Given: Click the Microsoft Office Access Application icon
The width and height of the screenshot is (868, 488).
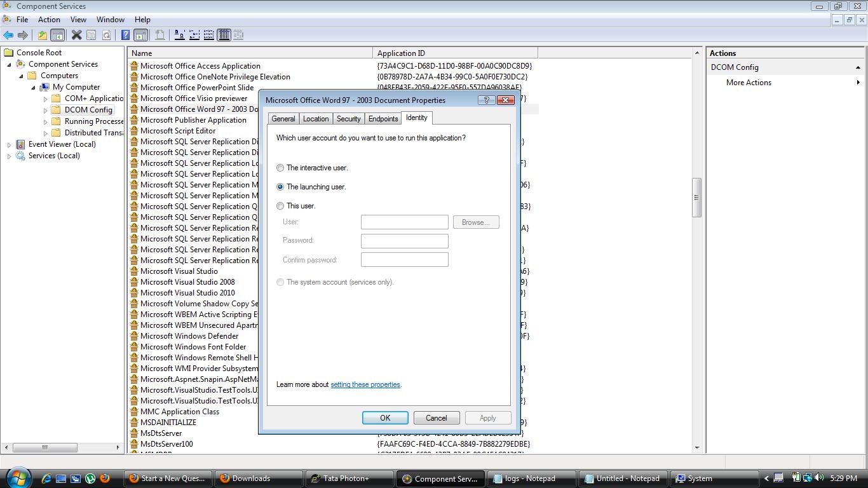Looking at the screenshot, I should point(134,66).
